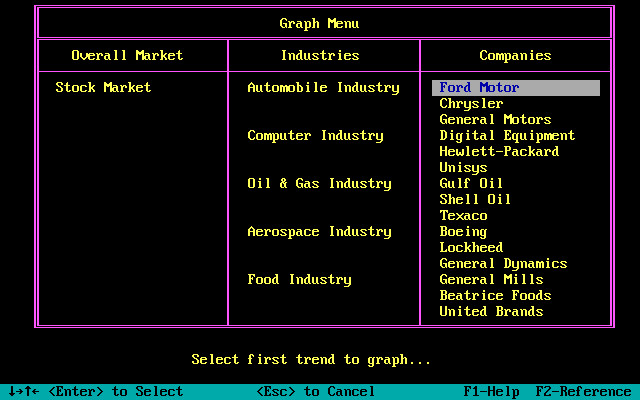Pick Hewlett-Packard from the list
The width and height of the screenshot is (640, 400).
(x=499, y=151)
